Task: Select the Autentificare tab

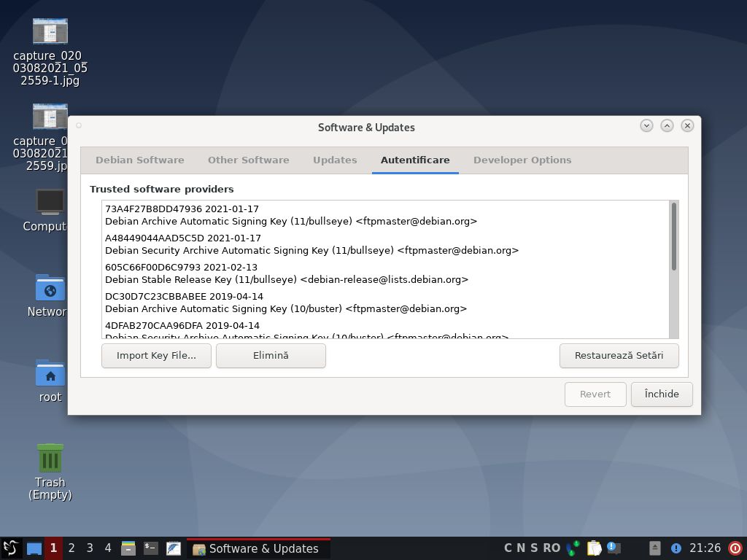Action: pyautogui.click(x=415, y=160)
